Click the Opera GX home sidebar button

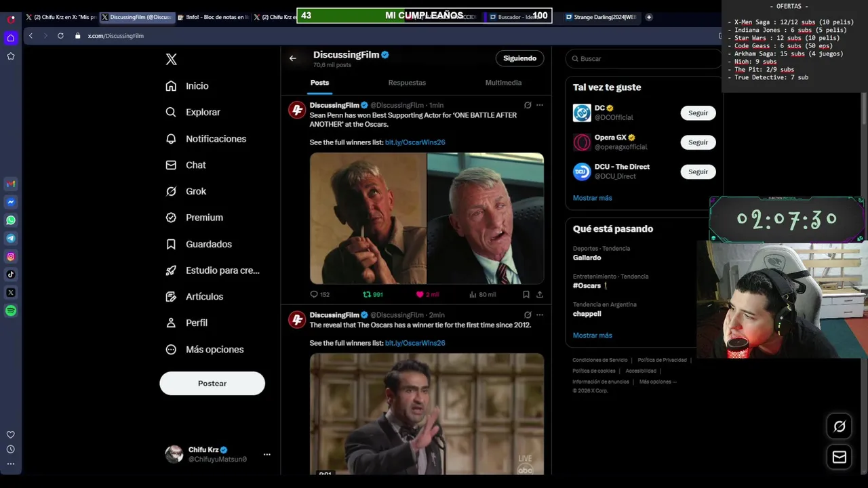11,38
